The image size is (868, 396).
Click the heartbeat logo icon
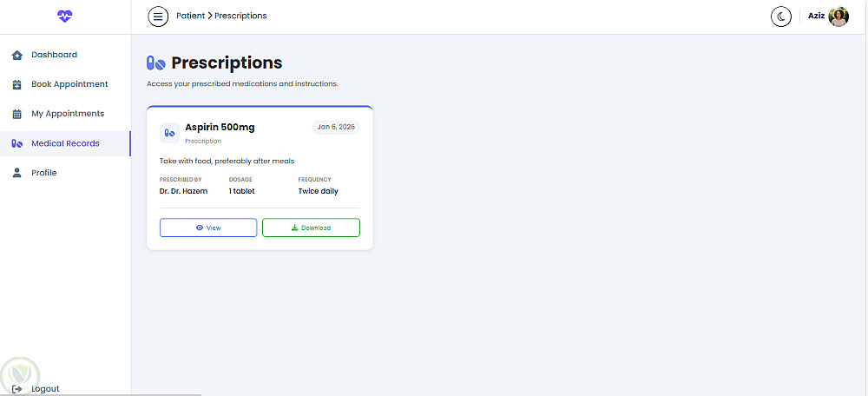(x=65, y=16)
